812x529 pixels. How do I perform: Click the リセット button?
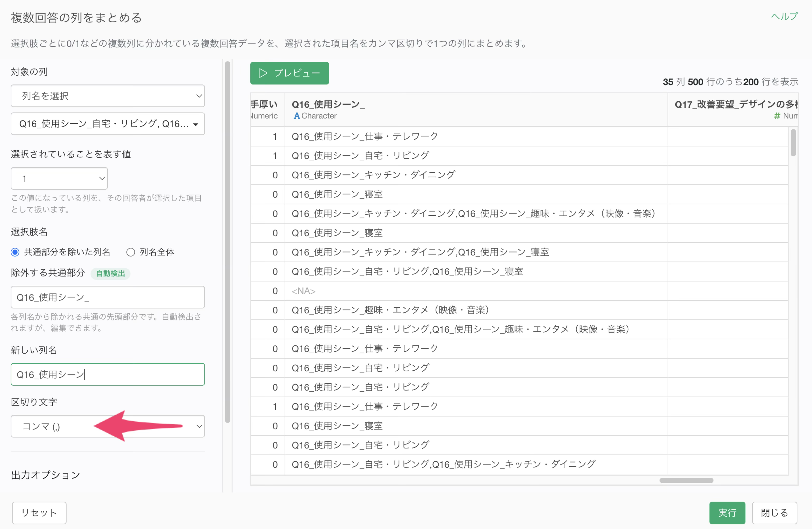tap(39, 513)
